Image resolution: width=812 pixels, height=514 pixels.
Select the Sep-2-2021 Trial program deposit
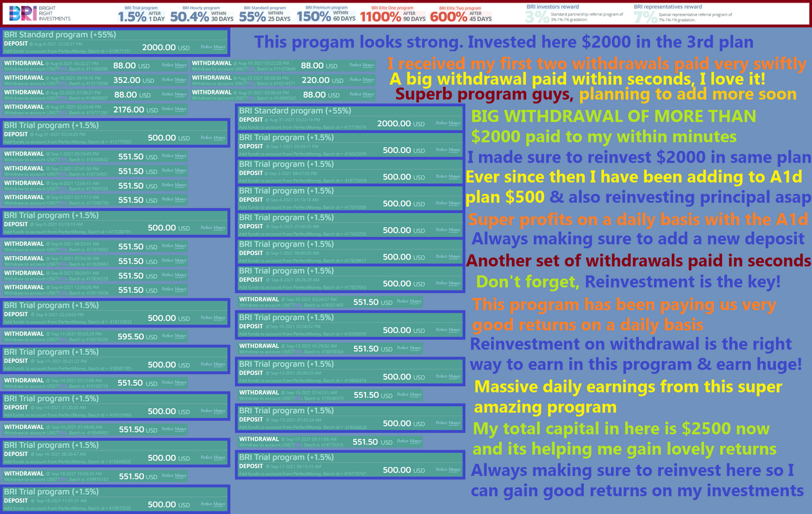tap(350, 172)
